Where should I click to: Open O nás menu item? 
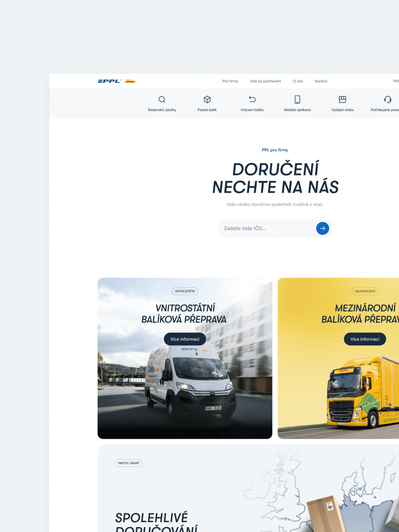point(298,81)
